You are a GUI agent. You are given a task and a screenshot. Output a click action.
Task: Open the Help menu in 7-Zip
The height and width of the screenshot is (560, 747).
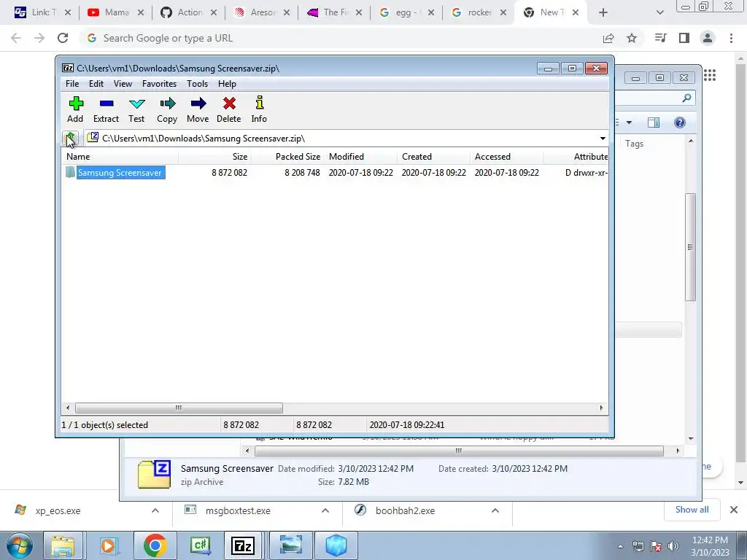228,84
